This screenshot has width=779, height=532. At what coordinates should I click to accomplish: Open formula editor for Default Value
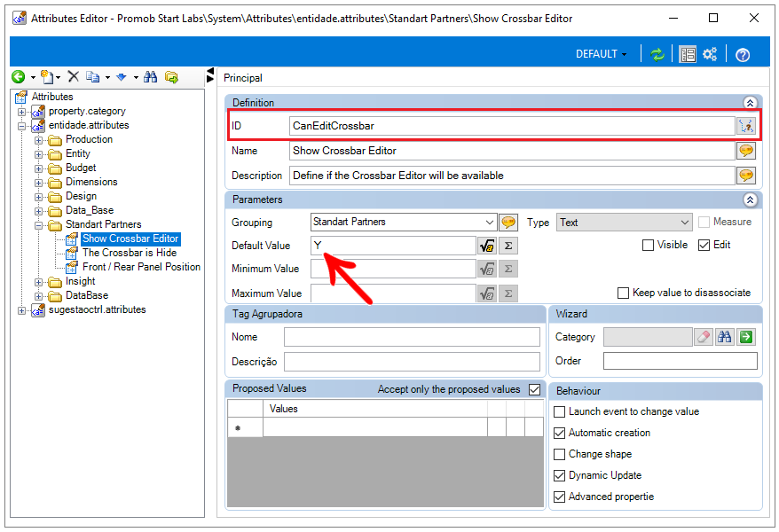click(x=487, y=246)
